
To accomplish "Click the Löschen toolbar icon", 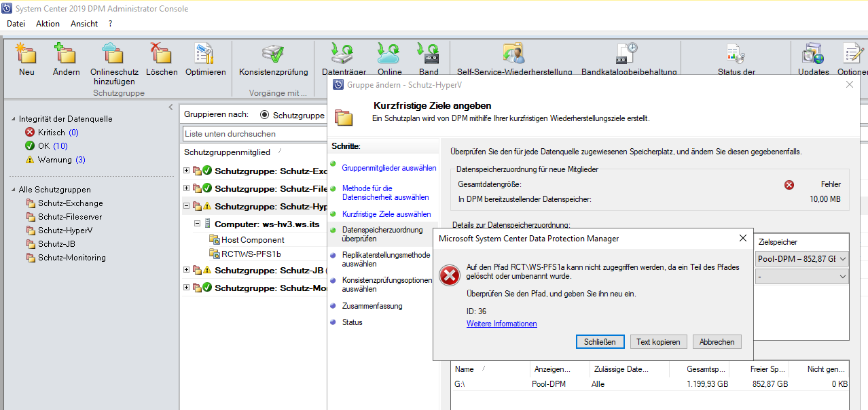I will pos(161,54).
